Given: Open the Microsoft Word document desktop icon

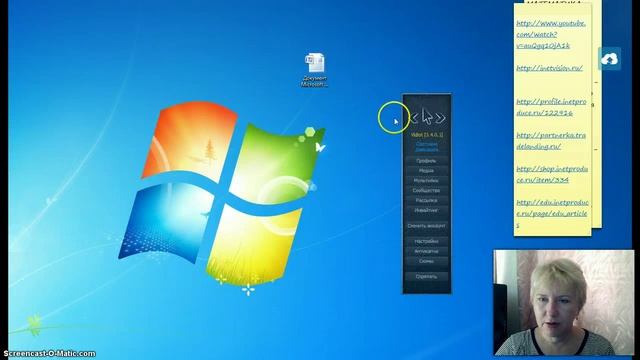Looking at the screenshot, I should tap(314, 69).
